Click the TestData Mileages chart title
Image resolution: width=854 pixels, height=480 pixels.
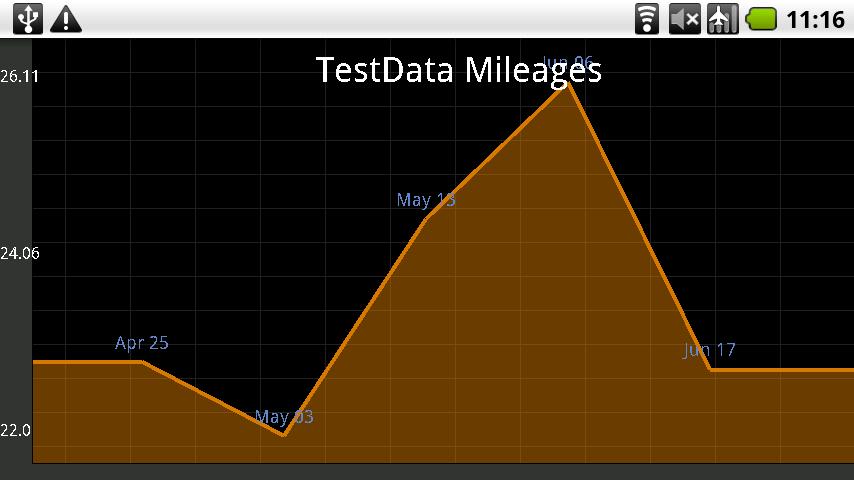tap(458, 70)
